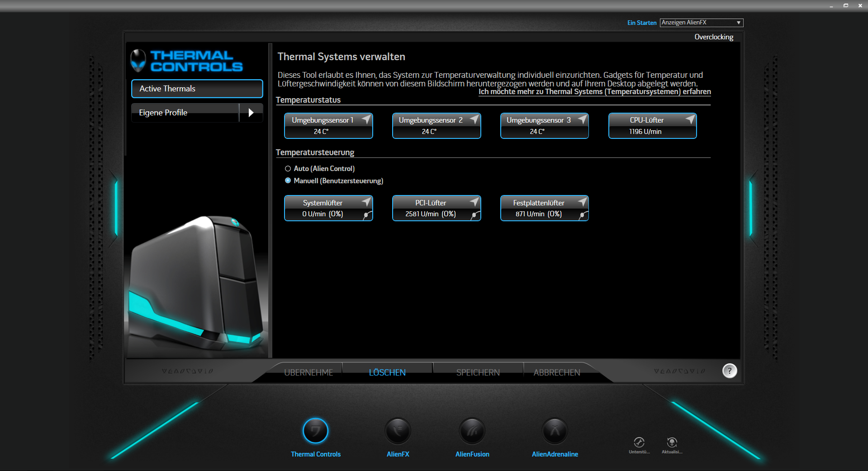
Task: Click gadget arrow icon on Umgebungssensor 2
Action: click(474, 119)
